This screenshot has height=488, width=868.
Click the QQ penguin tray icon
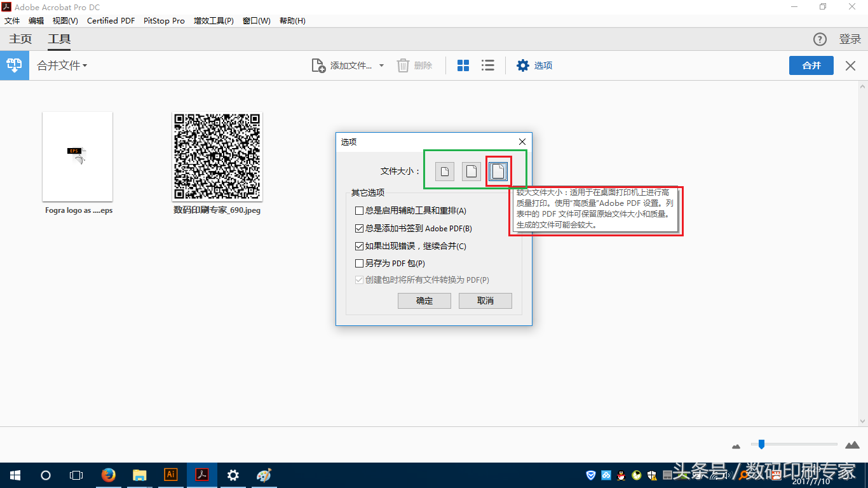click(621, 475)
